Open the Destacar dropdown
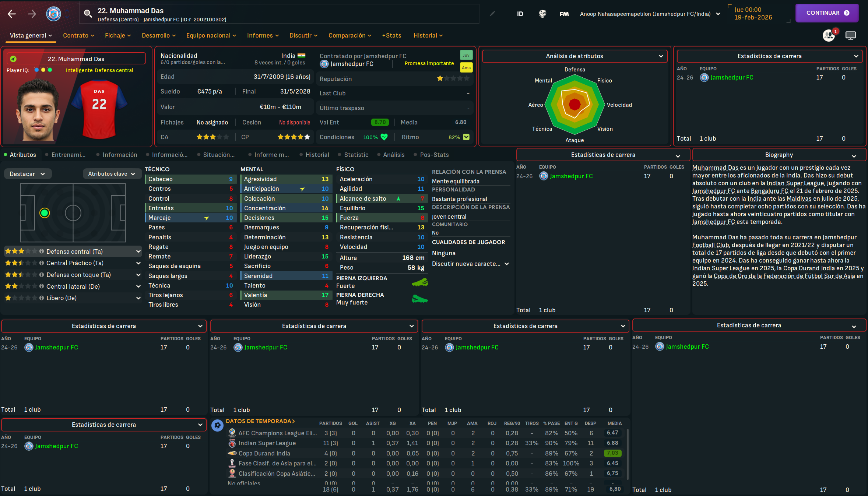This screenshot has width=868, height=496. 28,174
